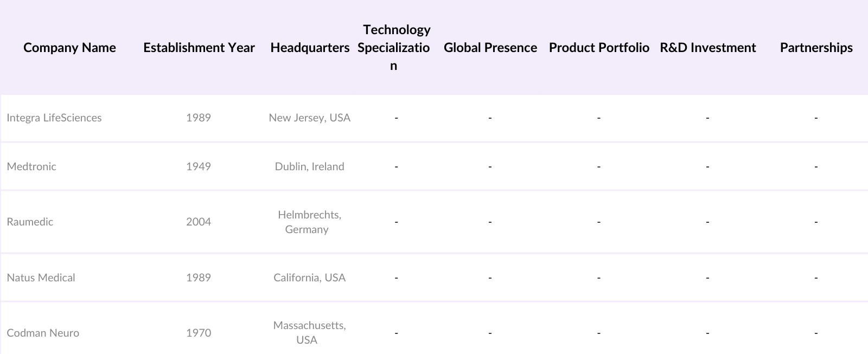
Task: Select the Partnerships column header
Action: 816,48
